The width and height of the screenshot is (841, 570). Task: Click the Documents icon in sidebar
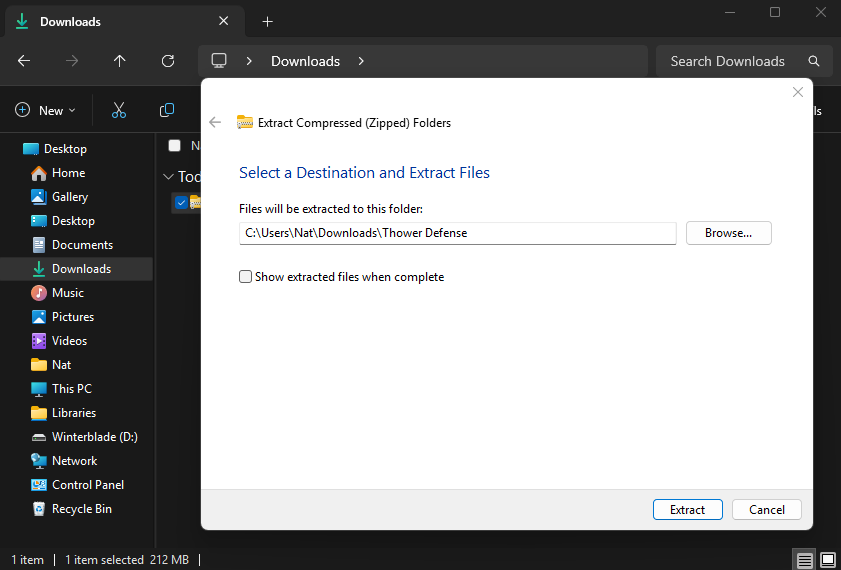[39, 245]
